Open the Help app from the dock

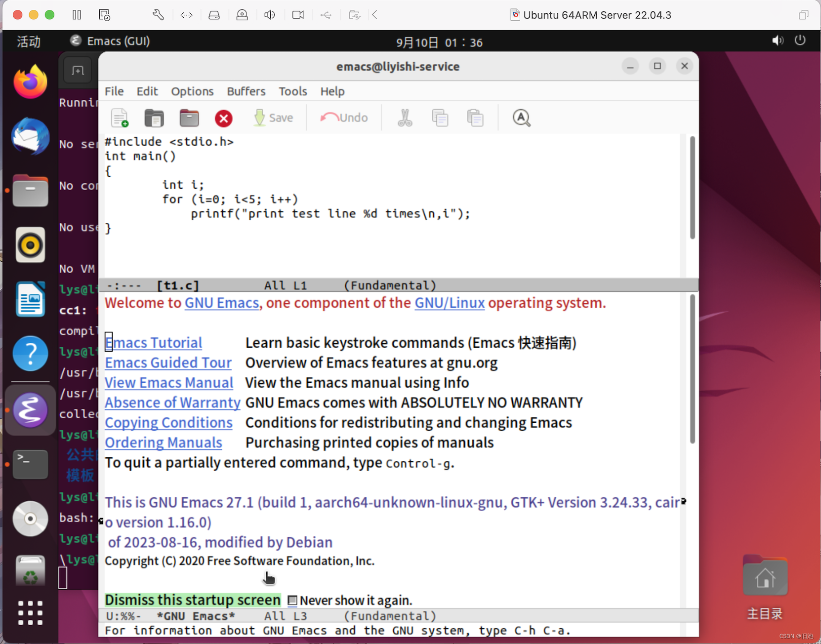[x=30, y=354]
